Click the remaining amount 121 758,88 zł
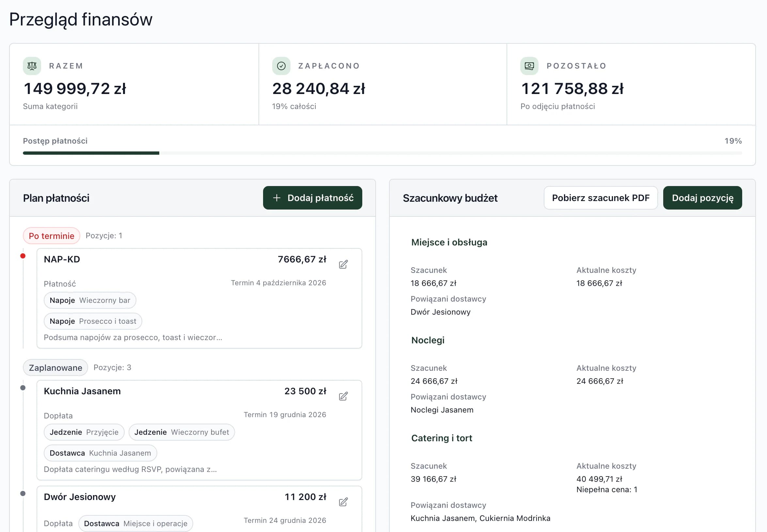767x532 pixels. tap(572, 89)
